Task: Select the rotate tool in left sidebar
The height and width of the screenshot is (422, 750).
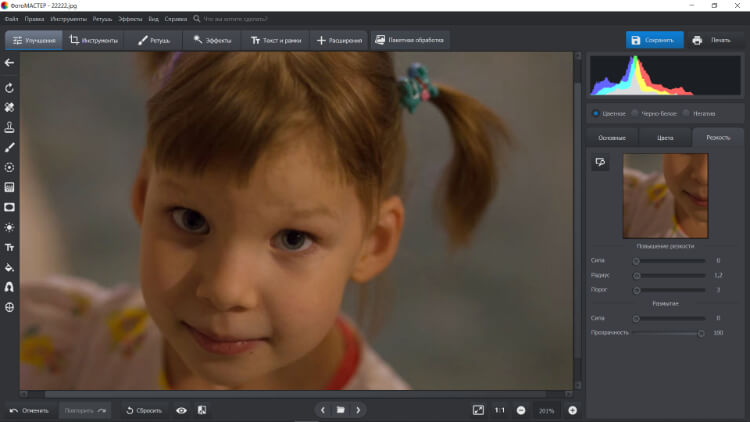Action: click(x=9, y=89)
